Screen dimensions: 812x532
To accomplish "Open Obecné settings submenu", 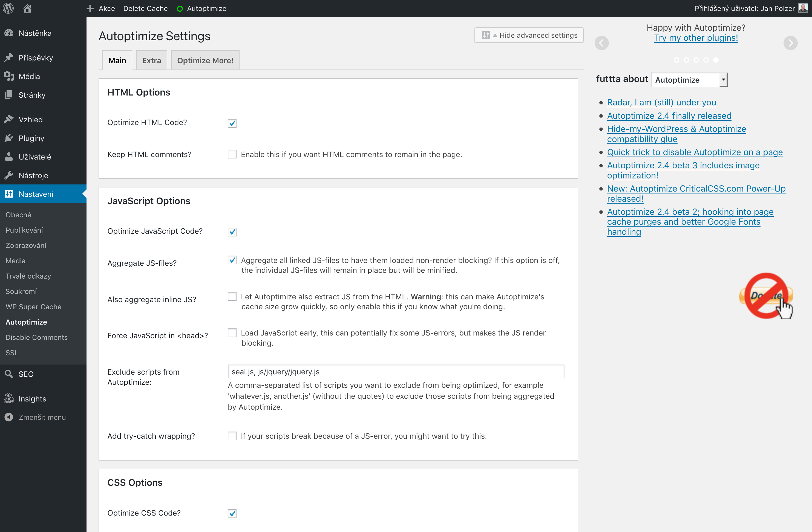I will pos(18,215).
